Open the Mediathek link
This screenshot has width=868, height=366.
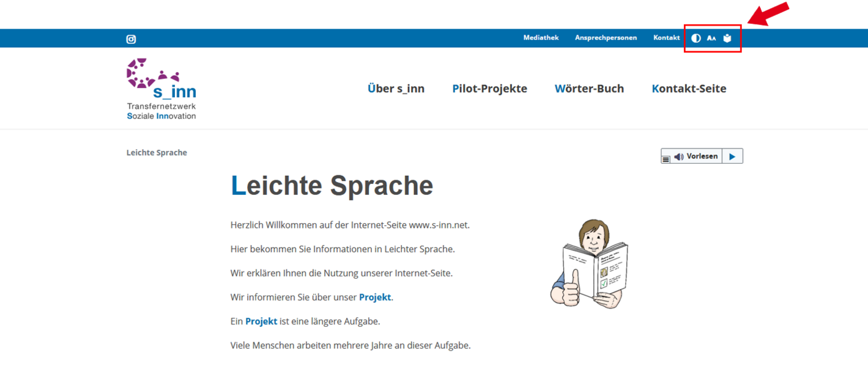click(541, 38)
